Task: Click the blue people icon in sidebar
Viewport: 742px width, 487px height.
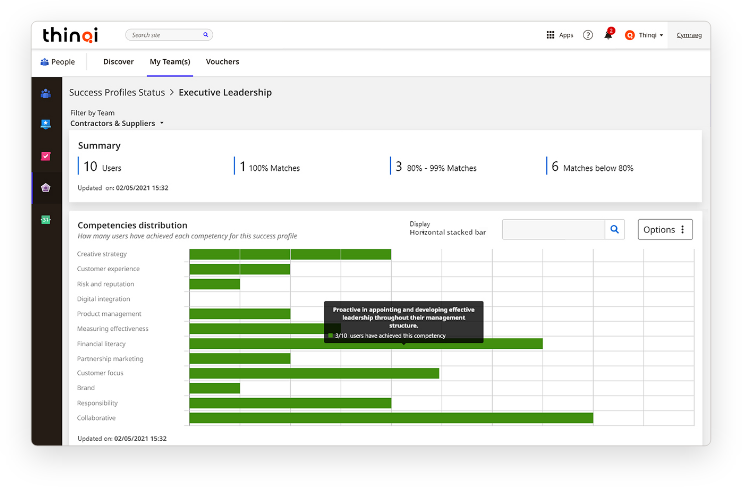Action: click(x=46, y=93)
